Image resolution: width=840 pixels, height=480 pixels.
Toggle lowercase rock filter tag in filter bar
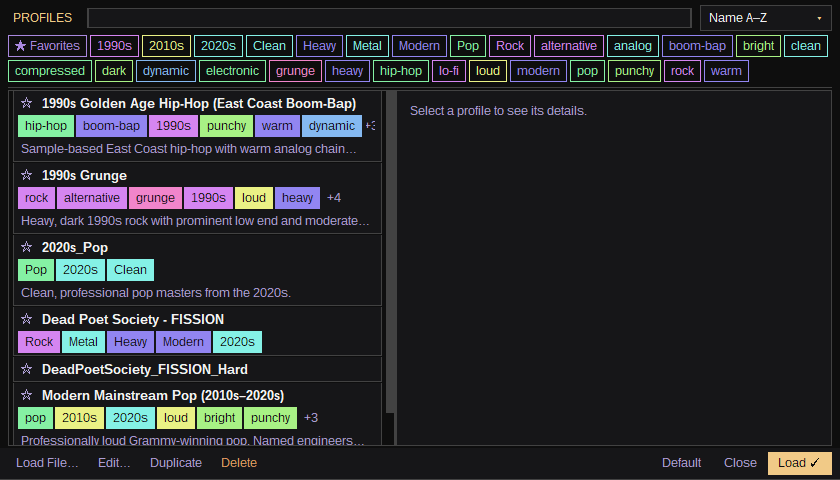(x=682, y=71)
